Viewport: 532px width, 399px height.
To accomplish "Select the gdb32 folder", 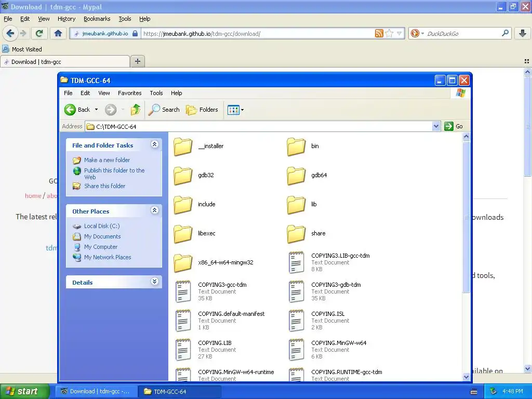I will (x=194, y=176).
